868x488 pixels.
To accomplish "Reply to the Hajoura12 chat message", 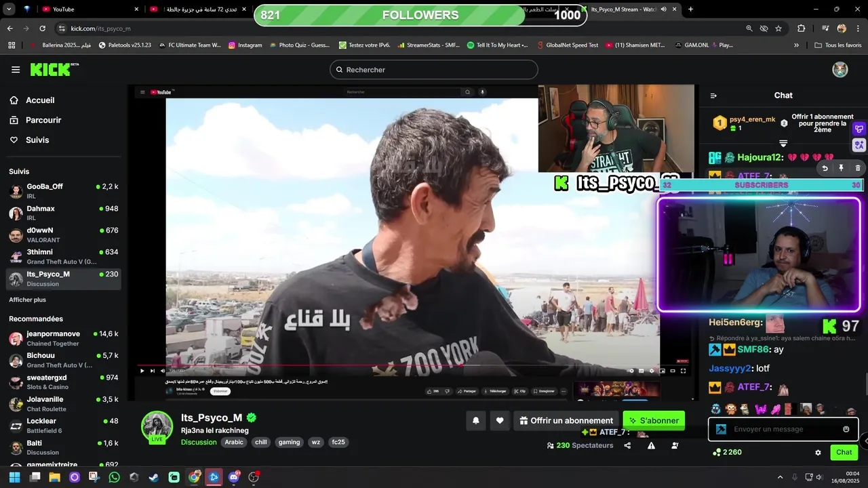I will tap(825, 168).
